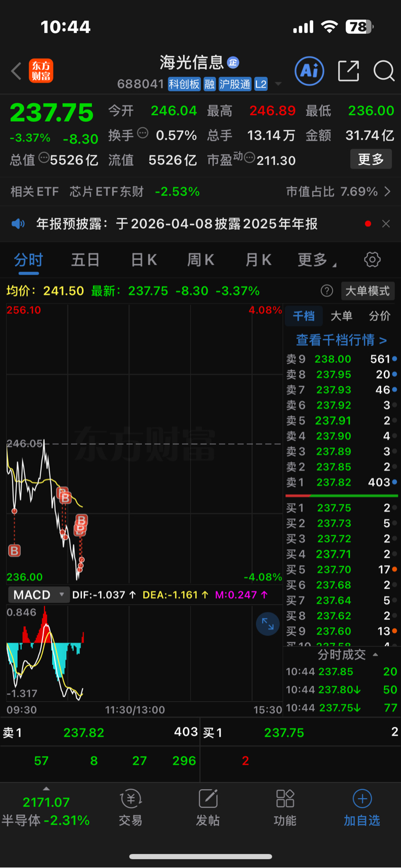Tap the speaker announcement icon
This screenshot has height=868, width=401.
[x=18, y=224]
